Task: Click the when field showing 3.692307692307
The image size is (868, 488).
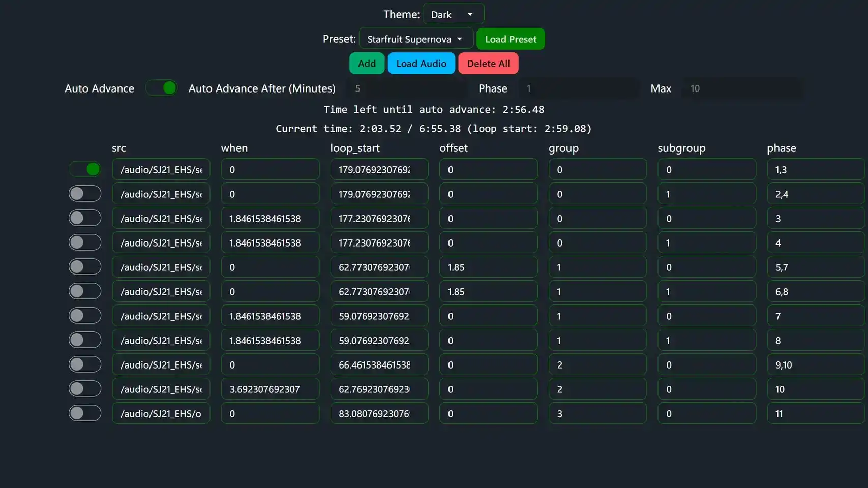Action: 270,389
